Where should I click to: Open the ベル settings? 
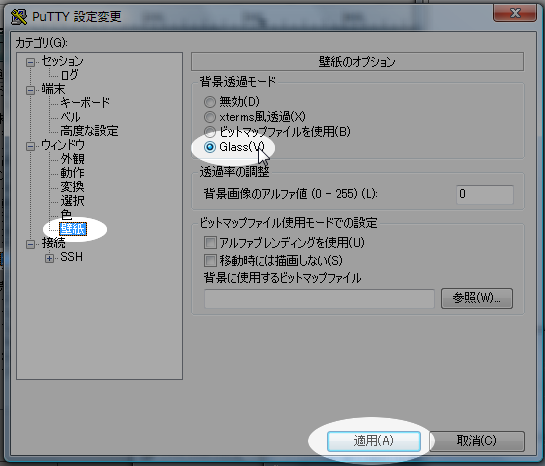(70, 117)
